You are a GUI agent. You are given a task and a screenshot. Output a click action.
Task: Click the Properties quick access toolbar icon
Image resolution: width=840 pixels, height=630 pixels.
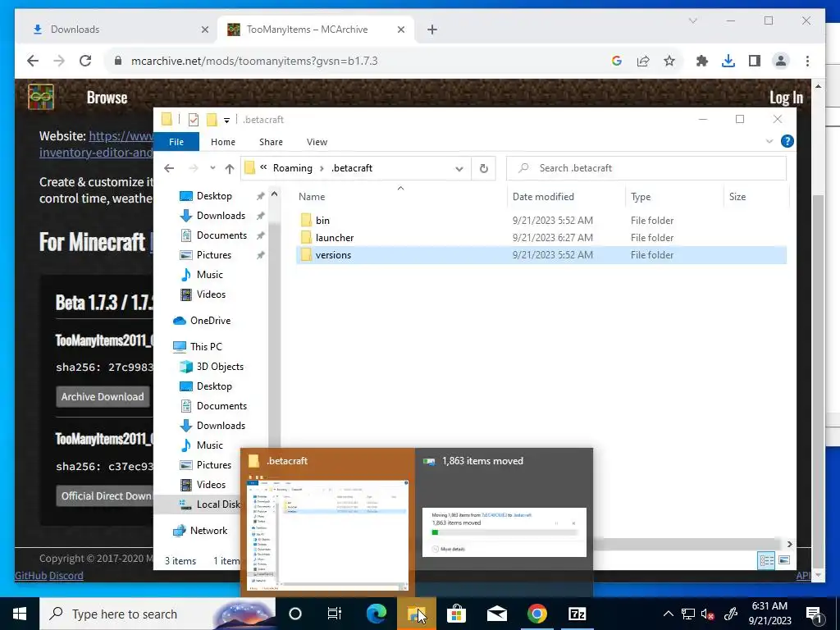[194, 120]
